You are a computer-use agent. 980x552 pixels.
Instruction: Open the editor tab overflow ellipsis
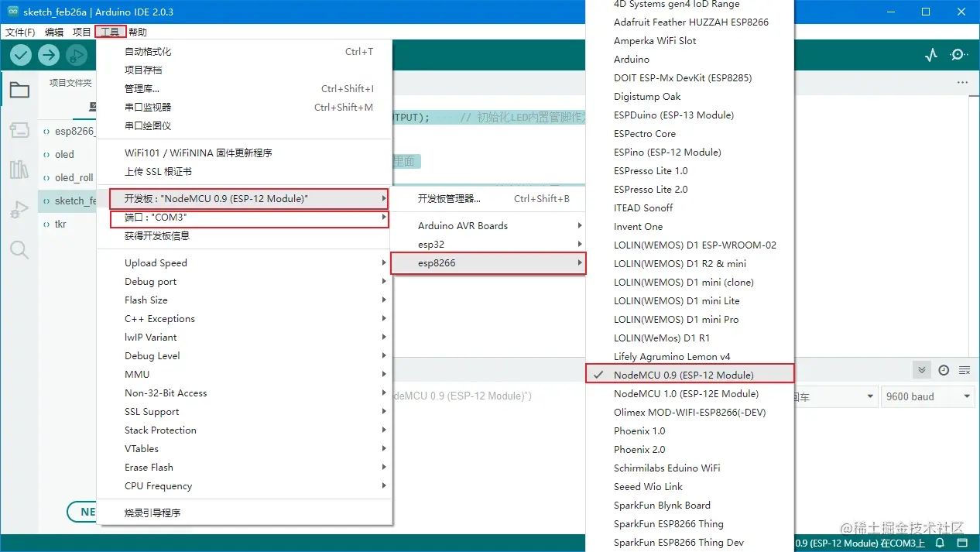tap(962, 82)
